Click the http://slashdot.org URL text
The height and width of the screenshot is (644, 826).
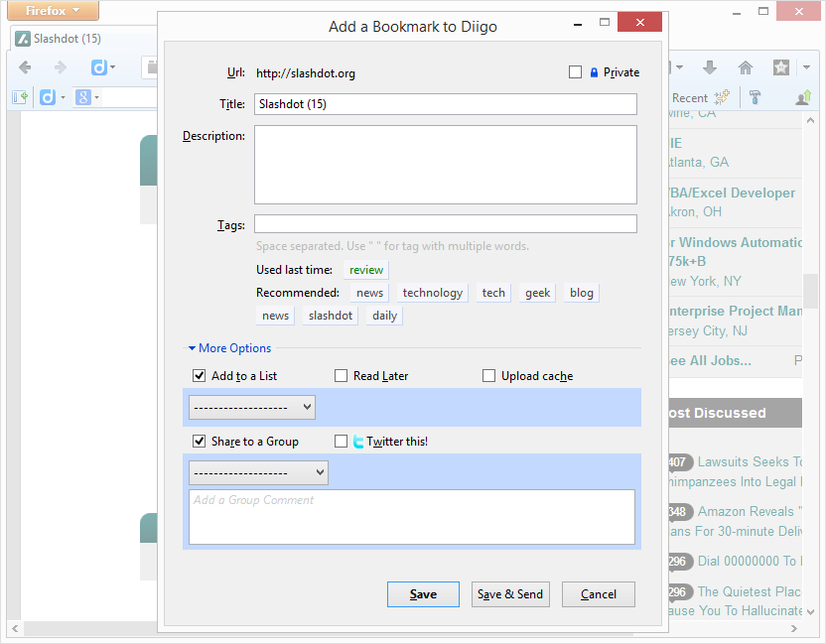tap(306, 73)
